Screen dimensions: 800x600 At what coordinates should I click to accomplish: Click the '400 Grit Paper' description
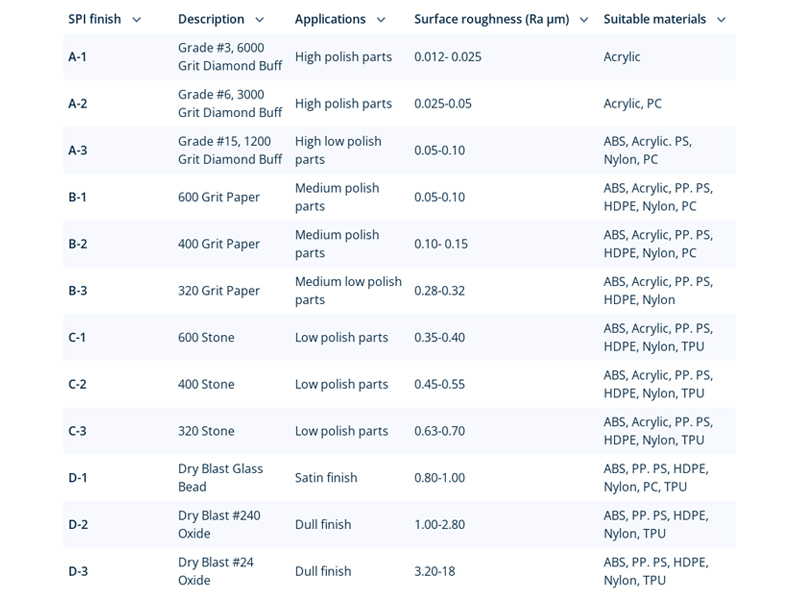219,244
